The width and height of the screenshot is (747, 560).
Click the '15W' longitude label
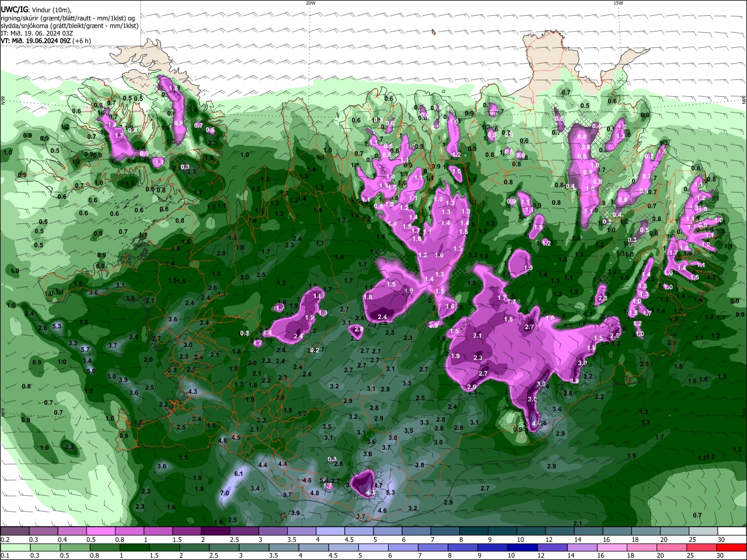[618, 3]
